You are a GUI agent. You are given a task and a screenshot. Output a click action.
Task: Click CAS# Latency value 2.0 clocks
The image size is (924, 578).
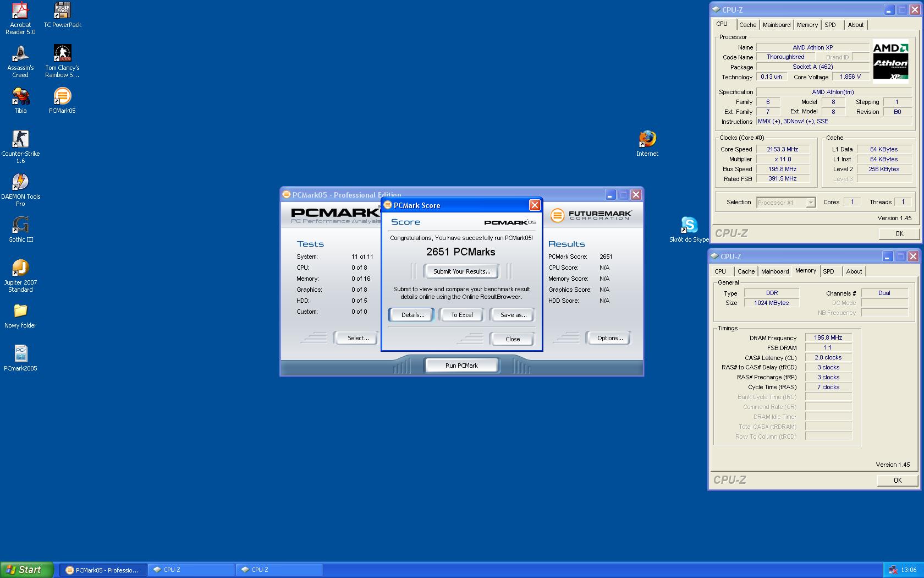[x=828, y=357]
